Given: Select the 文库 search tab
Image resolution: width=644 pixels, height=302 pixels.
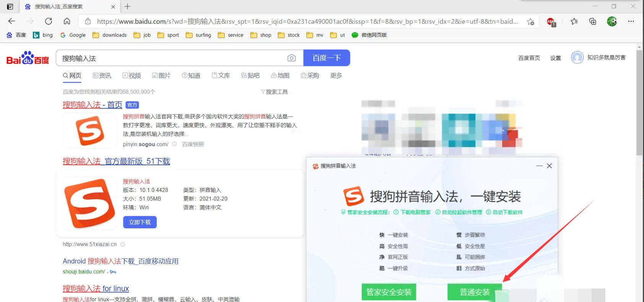Looking at the screenshot, I should [x=221, y=76].
